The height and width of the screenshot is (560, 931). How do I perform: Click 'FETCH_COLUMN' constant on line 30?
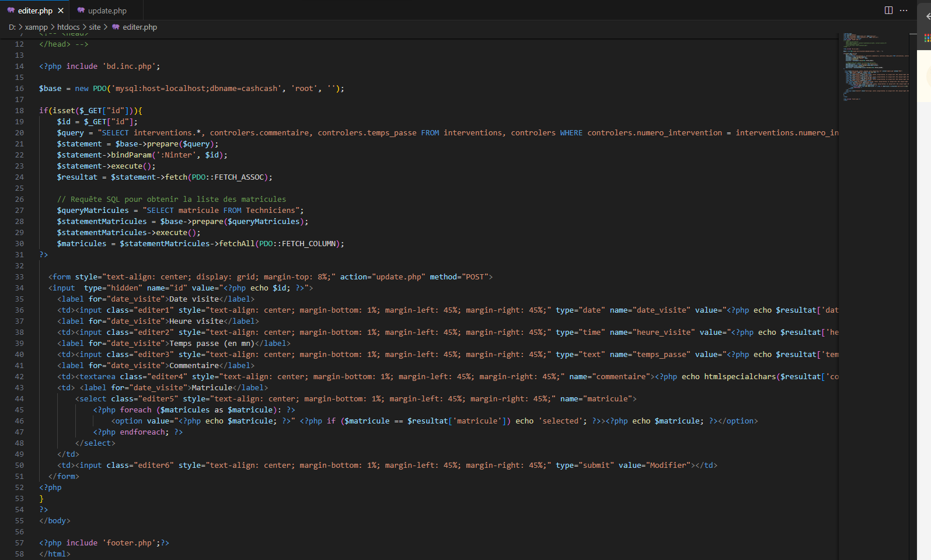[308, 243]
